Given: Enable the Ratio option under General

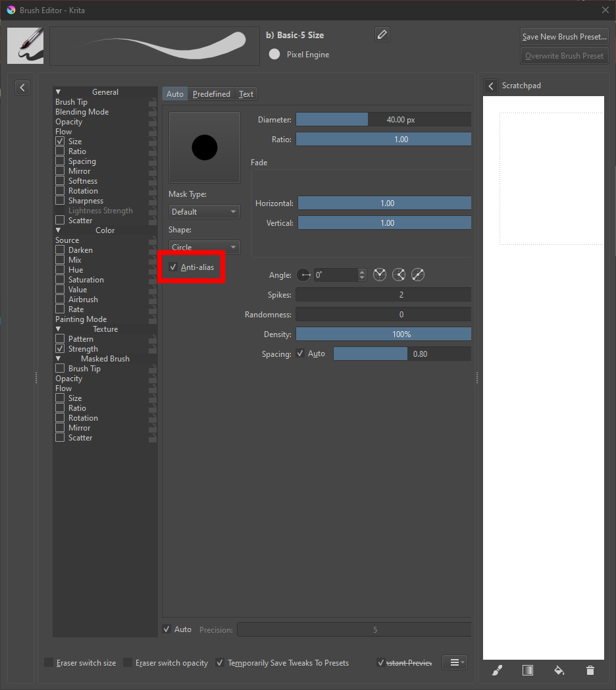Looking at the screenshot, I should click(x=59, y=151).
